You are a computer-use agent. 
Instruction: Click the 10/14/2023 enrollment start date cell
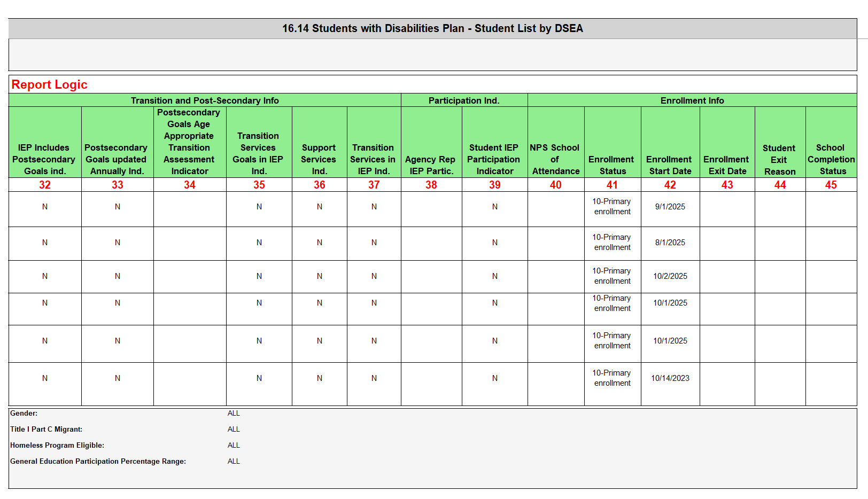tap(670, 378)
